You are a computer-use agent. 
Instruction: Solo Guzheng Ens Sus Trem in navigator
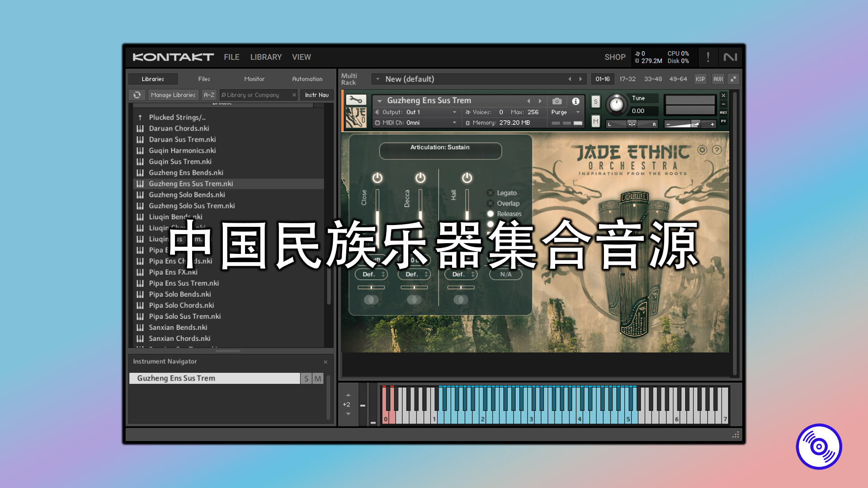point(306,379)
